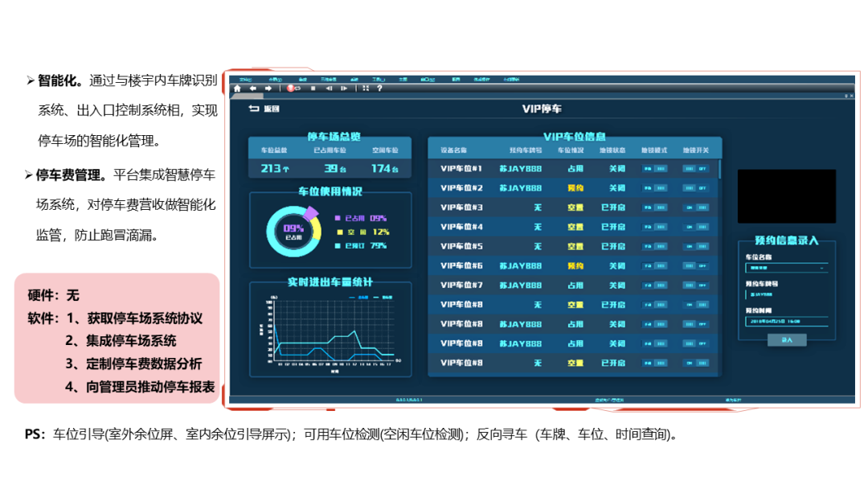Click the forward arrow navigation icon
The height and width of the screenshot is (489, 868).
click(268, 88)
